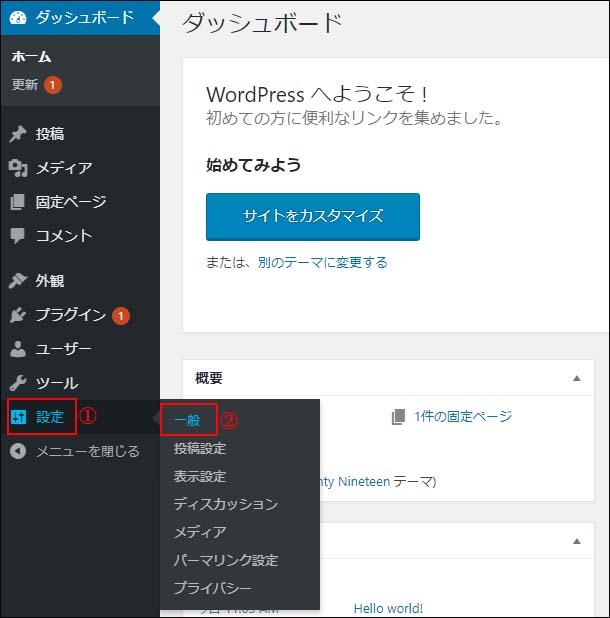
Task: Open the 1件の固定ページ link
Action: tap(463, 417)
